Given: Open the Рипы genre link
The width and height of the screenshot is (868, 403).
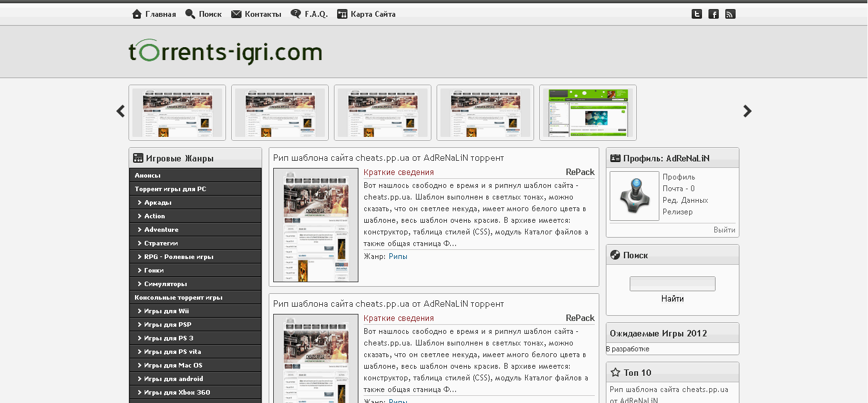Looking at the screenshot, I should click(399, 256).
